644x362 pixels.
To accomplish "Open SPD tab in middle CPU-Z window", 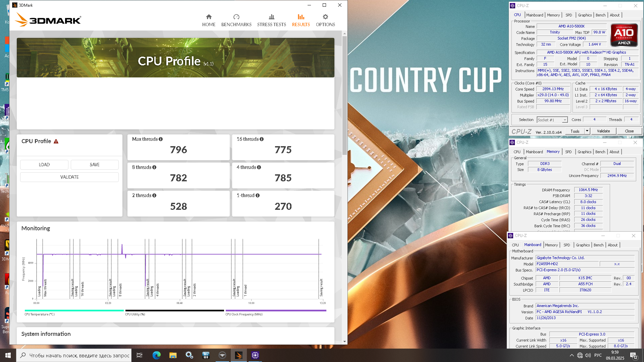I will click(x=569, y=152).
